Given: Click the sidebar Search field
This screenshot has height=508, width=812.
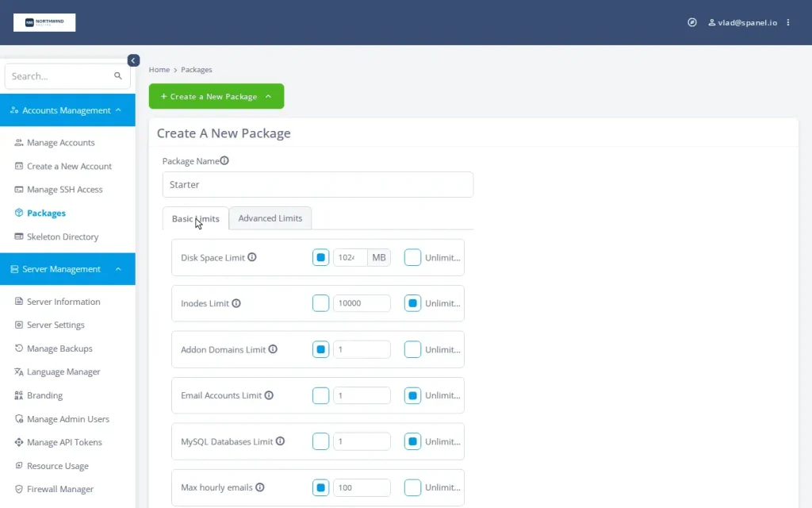Looking at the screenshot, I should pyautogui.click(x=67, y=76).
